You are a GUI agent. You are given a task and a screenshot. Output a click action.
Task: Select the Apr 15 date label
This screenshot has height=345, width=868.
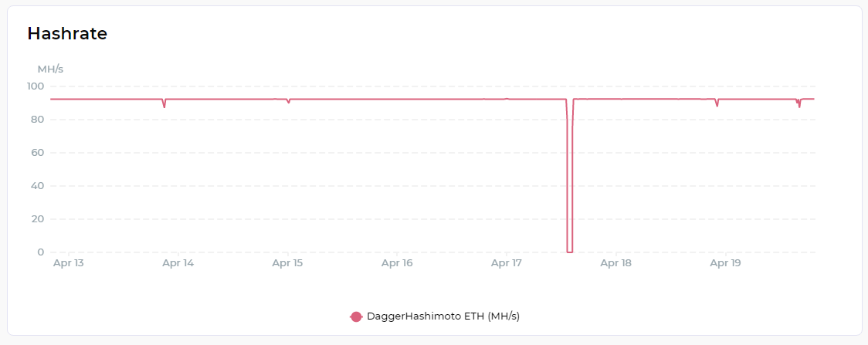287,263
